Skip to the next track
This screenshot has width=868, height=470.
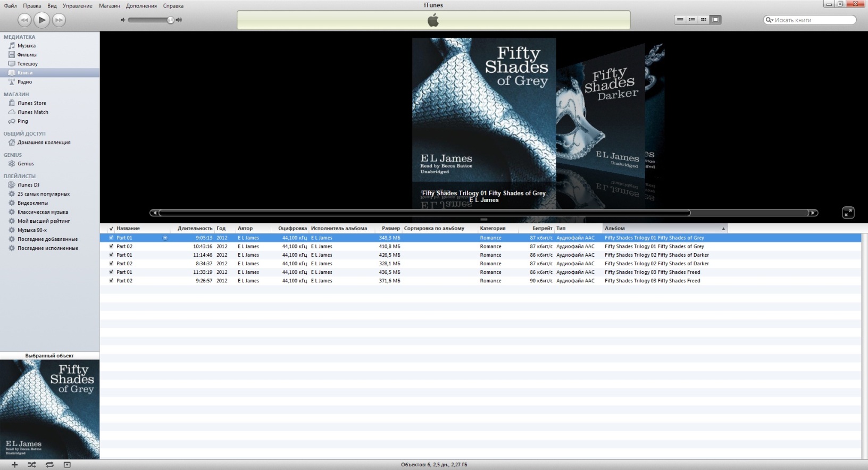(59, 20)
